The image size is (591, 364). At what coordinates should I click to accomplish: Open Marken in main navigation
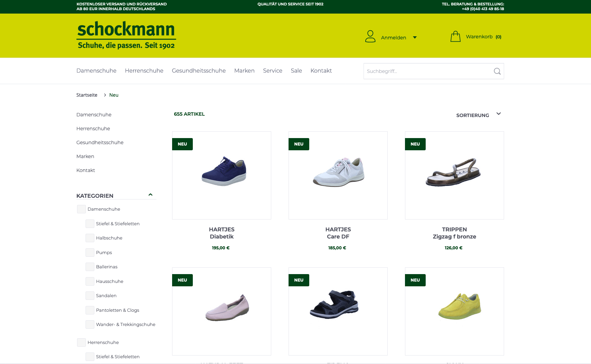click(244, 71)
